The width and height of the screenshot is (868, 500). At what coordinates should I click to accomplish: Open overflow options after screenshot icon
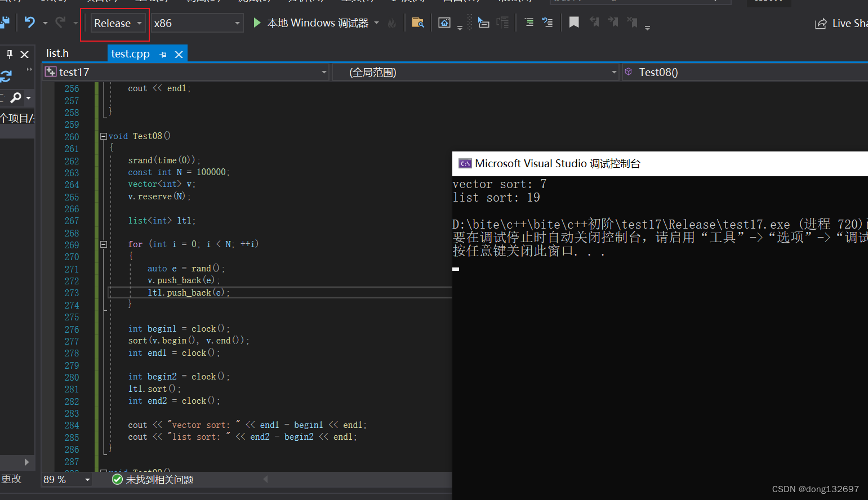pyautogui.click(x=460, y=28)
